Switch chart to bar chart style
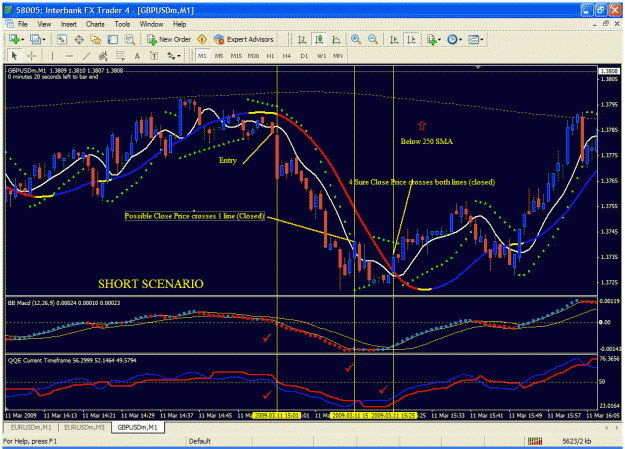The height and width of the screenshot is (449, 625). [x=302, y=39]
